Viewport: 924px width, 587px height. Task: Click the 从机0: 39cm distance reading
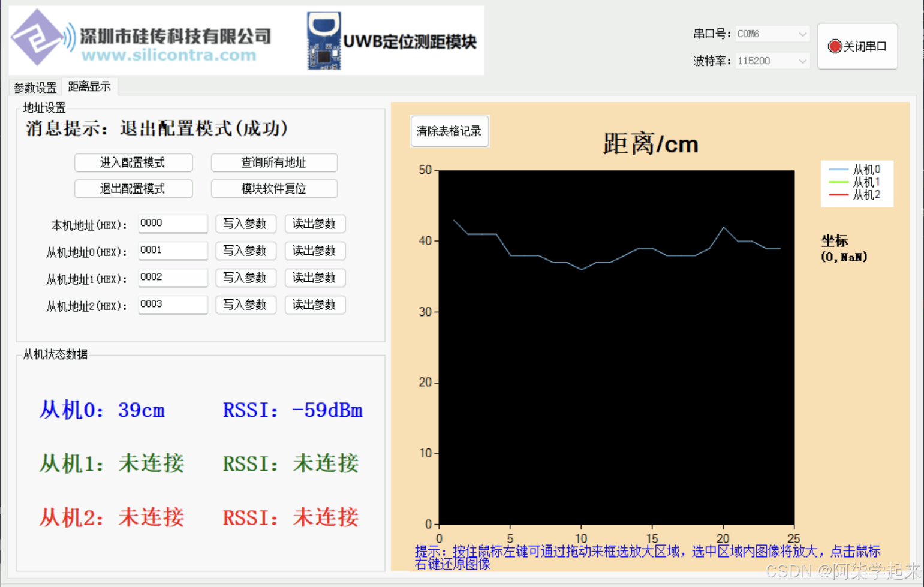[x=102, y=410]
